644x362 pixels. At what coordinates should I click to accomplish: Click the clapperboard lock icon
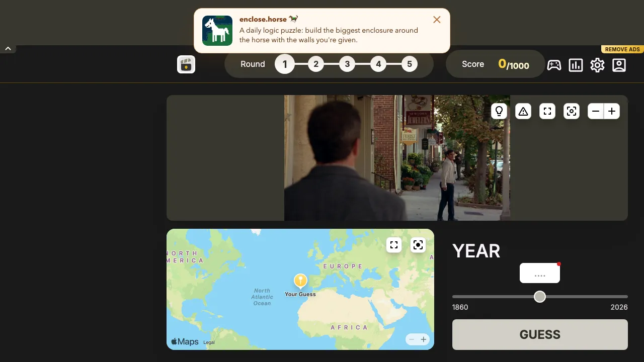coord(186,64)
